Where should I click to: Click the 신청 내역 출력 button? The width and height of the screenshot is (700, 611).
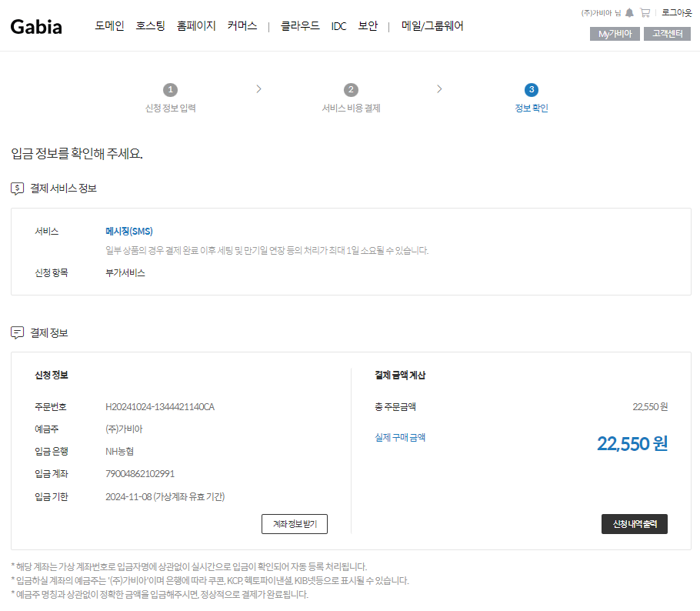point(635,524)
